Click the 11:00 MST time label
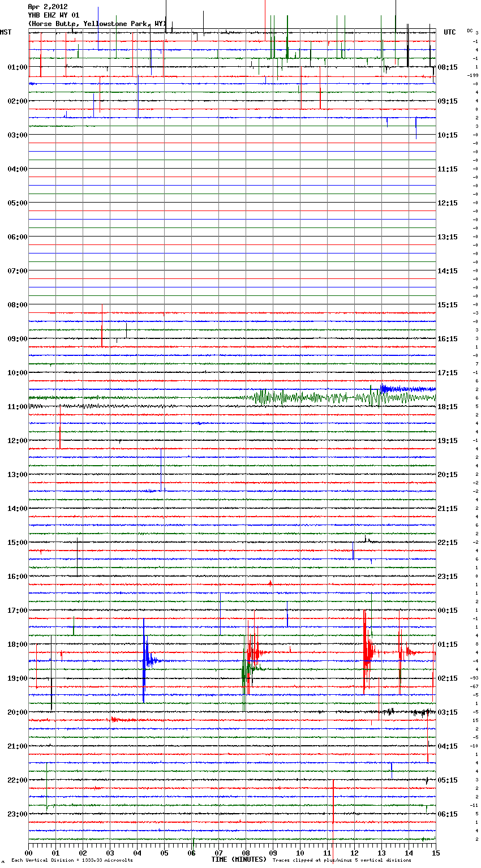Screen dimensions: 481x868 (x=17, y=407)
